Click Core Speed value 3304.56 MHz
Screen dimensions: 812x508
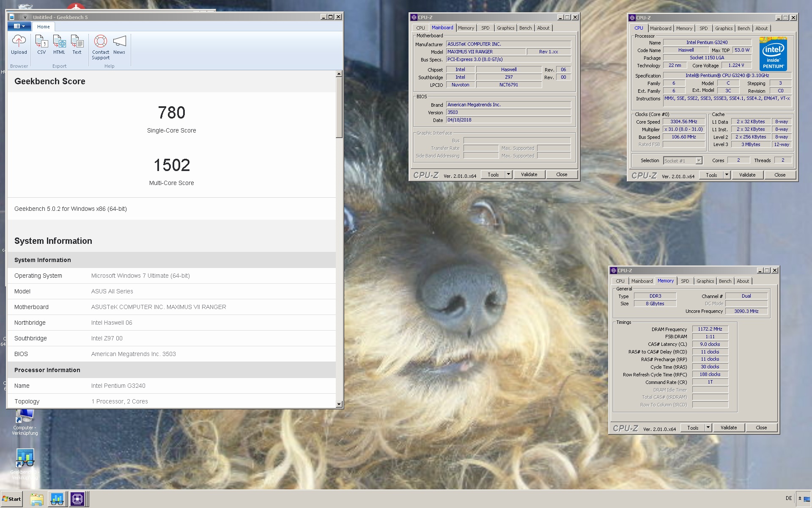click(683, 121)
